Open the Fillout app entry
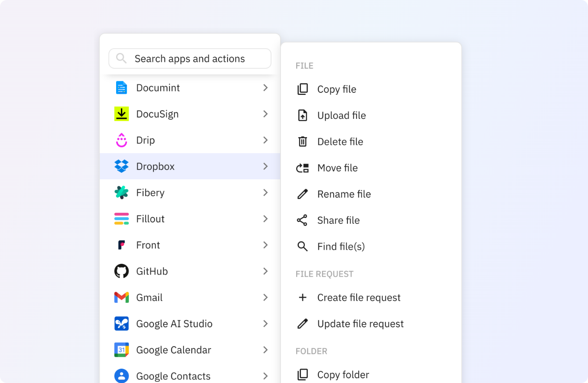Screen dimensions: 588x383 [x=190, y=218]
